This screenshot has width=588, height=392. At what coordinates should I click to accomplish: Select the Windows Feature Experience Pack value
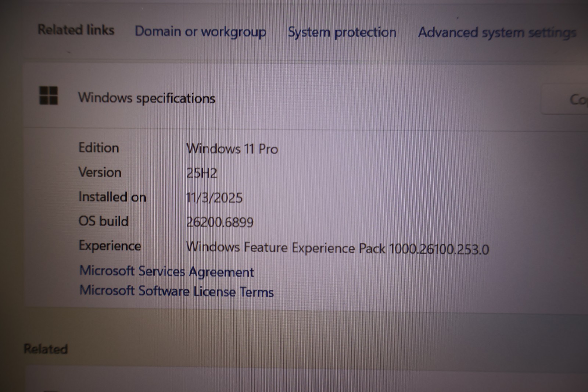(x=337, y=248)
